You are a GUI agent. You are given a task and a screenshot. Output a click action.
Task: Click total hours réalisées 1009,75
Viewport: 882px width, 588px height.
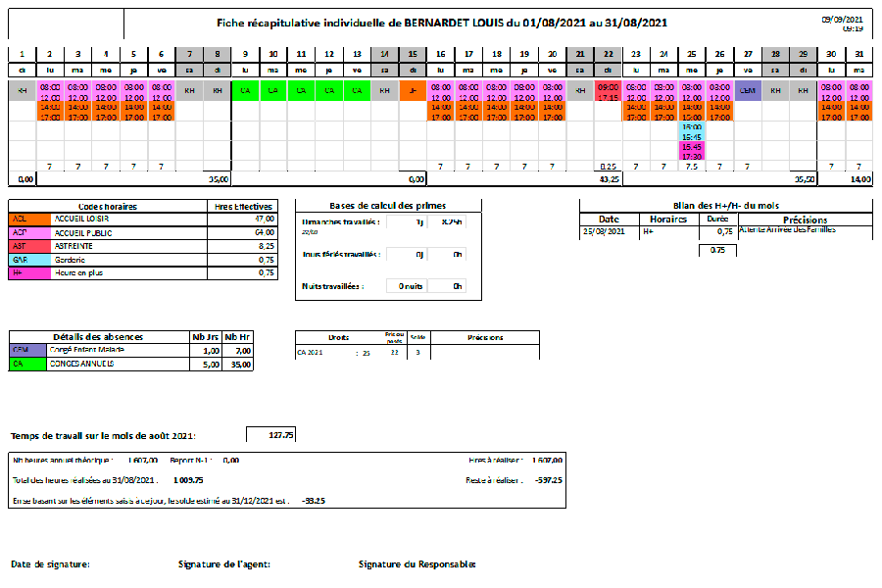(x=188, y=480)
